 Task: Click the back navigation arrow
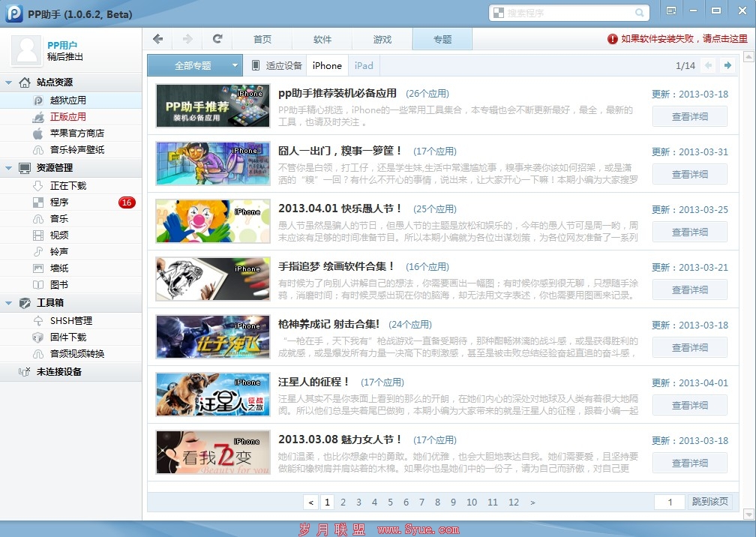[x=157, y=39]
